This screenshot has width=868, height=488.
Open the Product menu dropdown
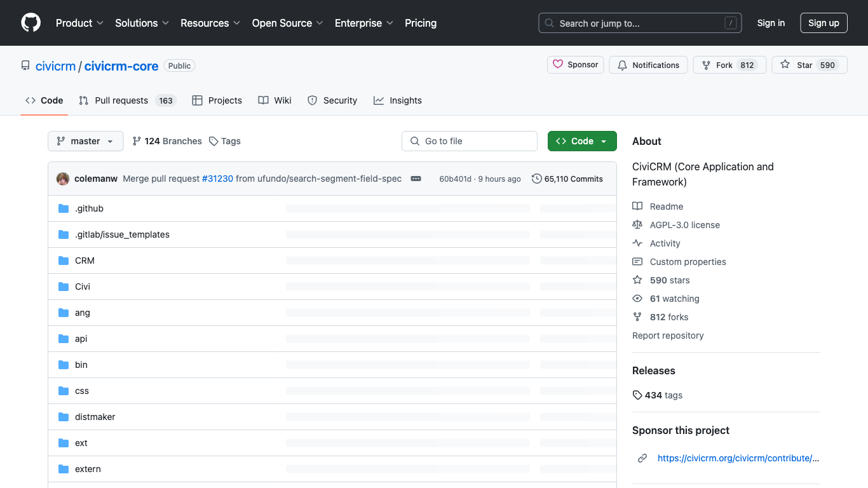point(79,23)
